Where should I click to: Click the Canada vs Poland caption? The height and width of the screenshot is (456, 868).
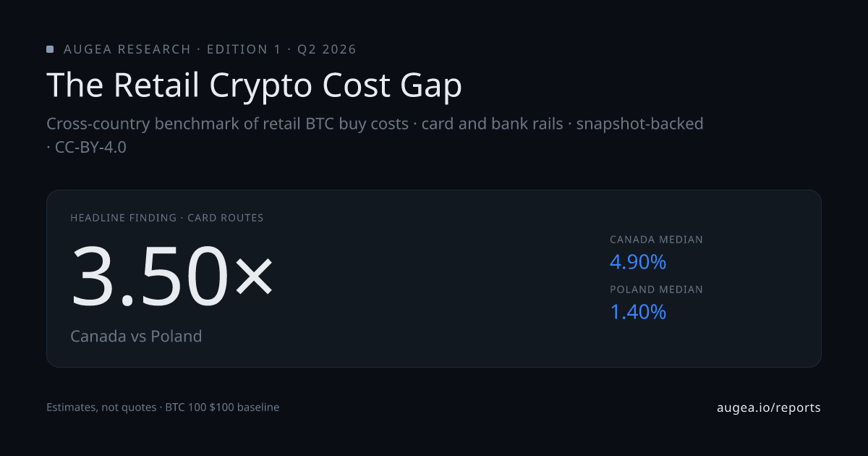point(136,337)
